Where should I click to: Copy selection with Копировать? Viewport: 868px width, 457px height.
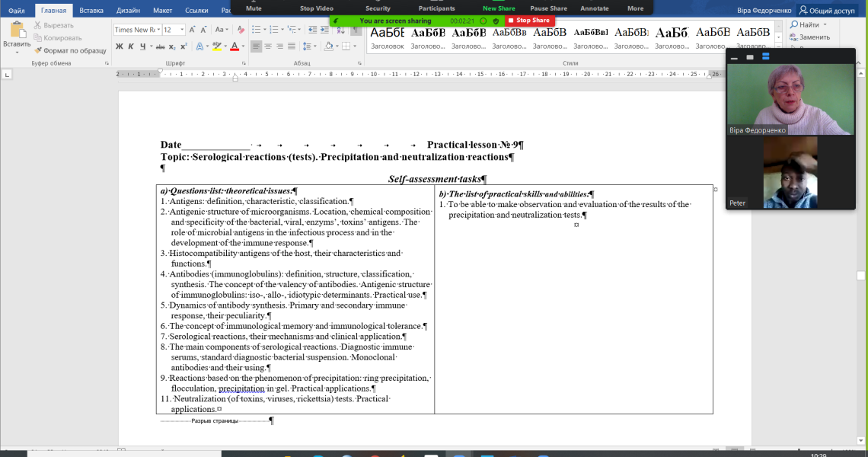tap(58, 37)
